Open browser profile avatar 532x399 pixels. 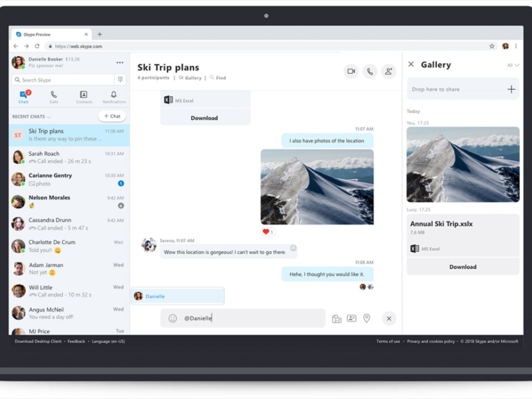click(x=505, y=46)
